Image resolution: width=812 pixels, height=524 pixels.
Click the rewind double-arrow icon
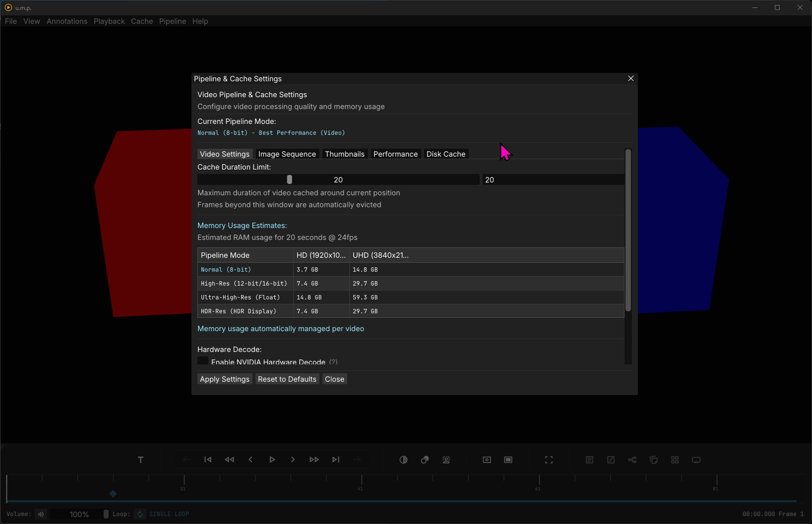(x=229, y=460)
